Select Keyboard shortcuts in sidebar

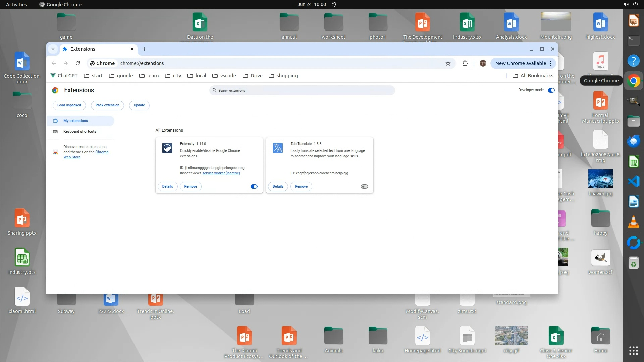(x=80, y=131)
